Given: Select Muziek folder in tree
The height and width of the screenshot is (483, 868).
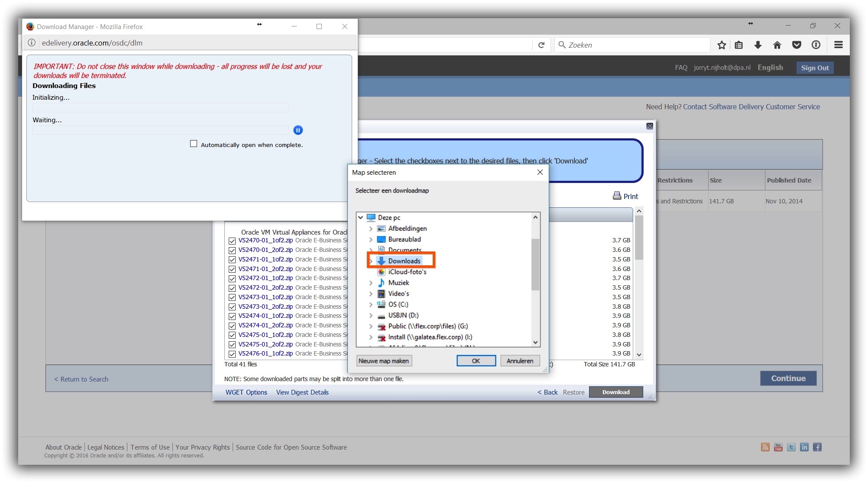Looking at the screenshot, I should pos(398,283).
